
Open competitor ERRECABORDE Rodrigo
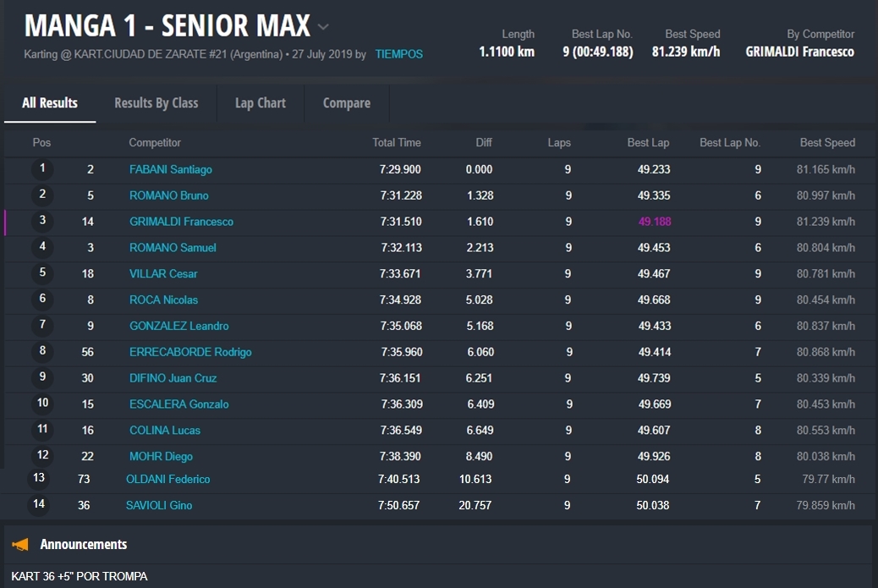point(190,352)
